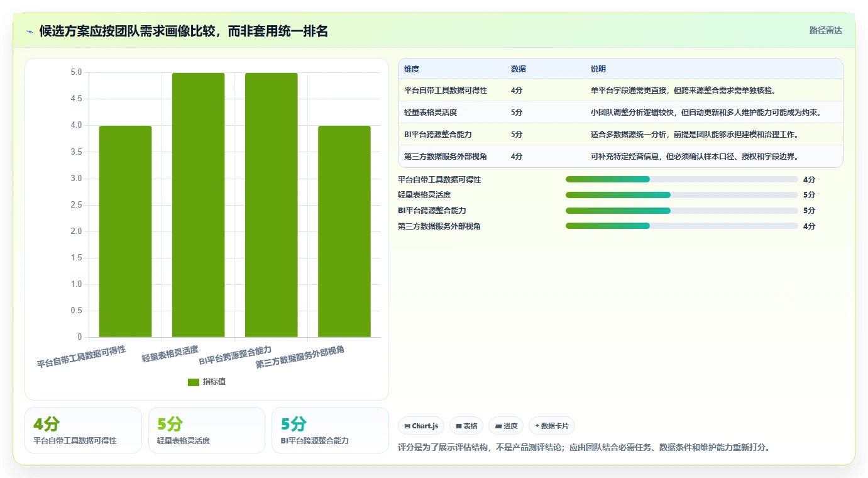Screen dimensions: 868x478
Task: Click the 5分 table cell in BI平台跨源整合能力 row
Action: [x=517, y=134]
